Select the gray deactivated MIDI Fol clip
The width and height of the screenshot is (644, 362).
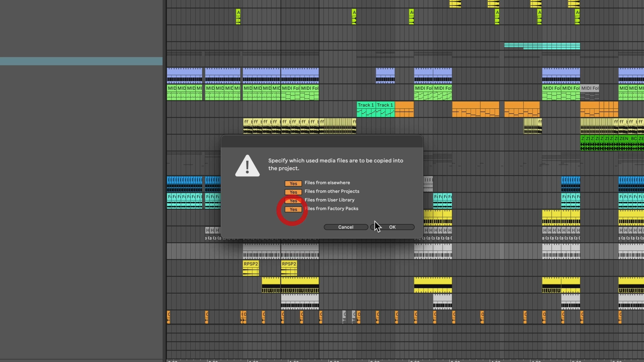click(x=589, y=93)
